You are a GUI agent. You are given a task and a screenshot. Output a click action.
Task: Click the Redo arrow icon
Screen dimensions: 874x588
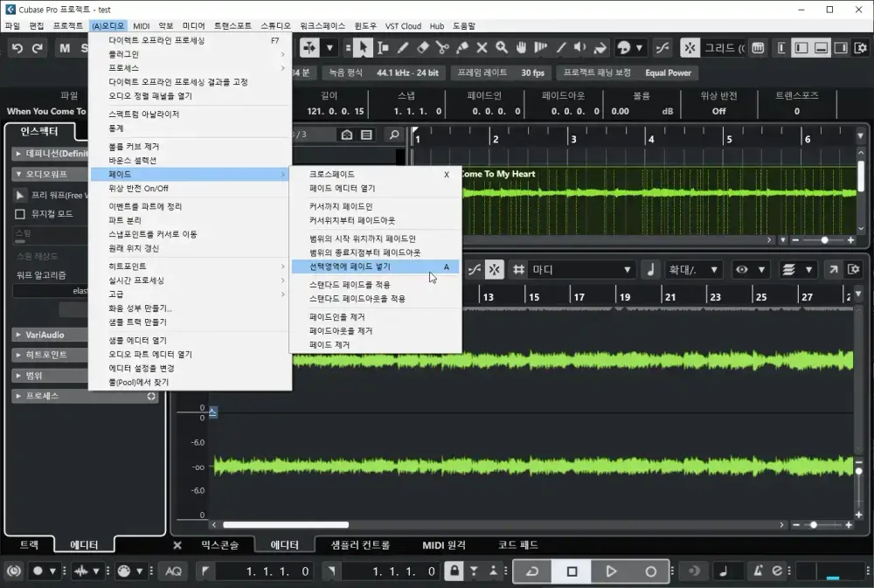(x=38, y=48)
